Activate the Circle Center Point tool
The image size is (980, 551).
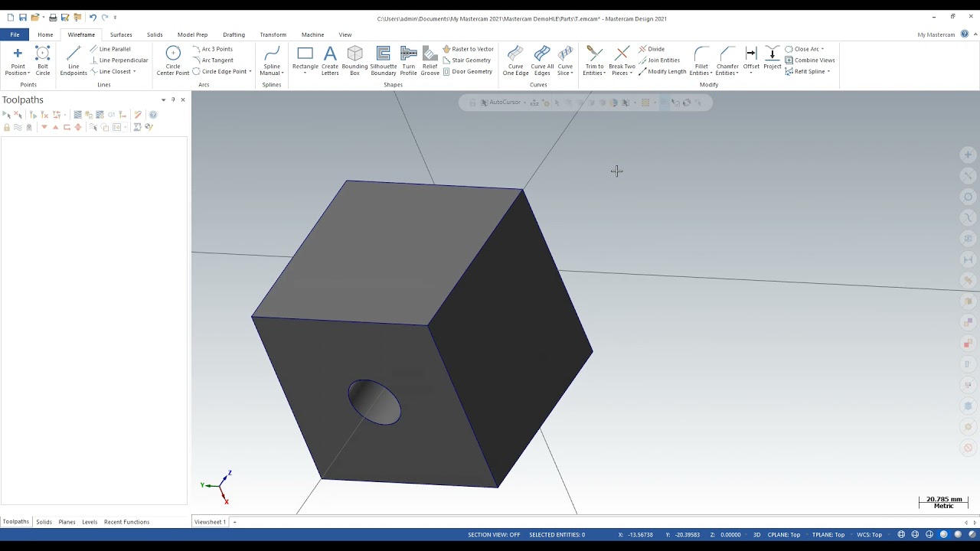[x=173, y=60]
